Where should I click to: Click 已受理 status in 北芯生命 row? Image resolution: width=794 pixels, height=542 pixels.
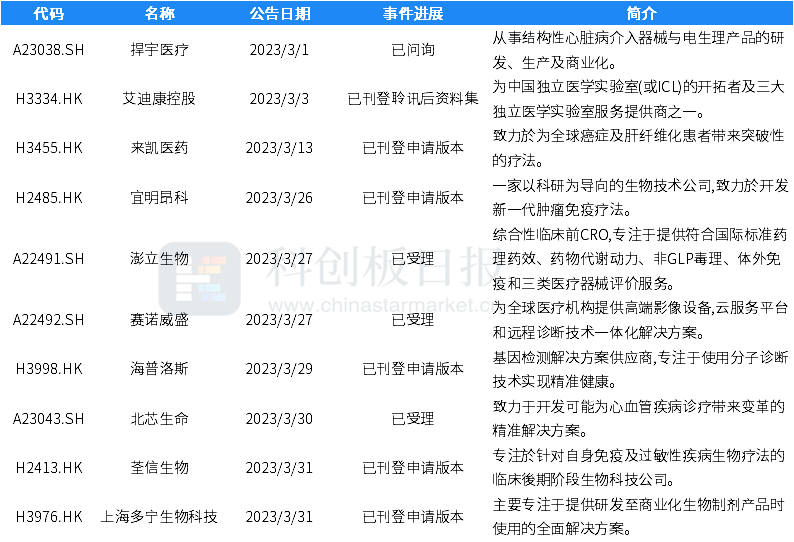[413, 419]
